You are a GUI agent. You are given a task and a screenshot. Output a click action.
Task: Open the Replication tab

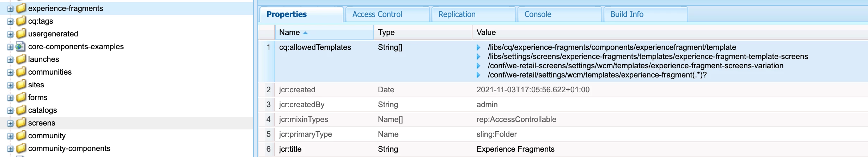[457, 14]
